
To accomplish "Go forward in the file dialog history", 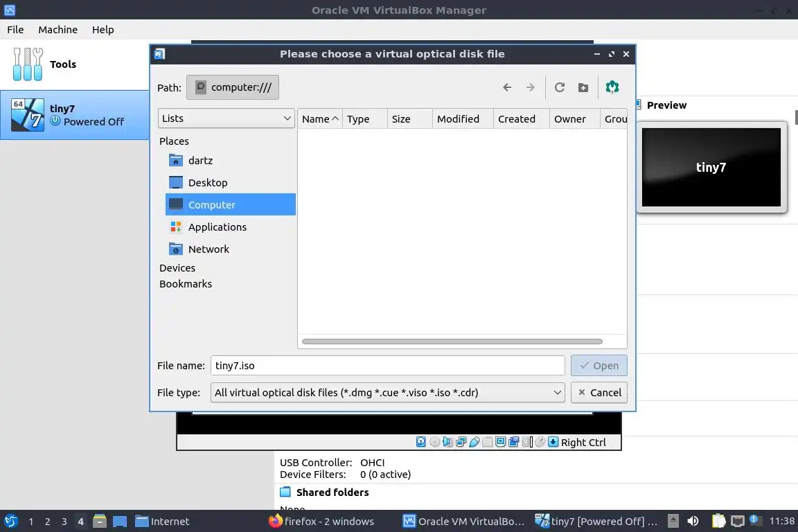I will coord(531,87).
